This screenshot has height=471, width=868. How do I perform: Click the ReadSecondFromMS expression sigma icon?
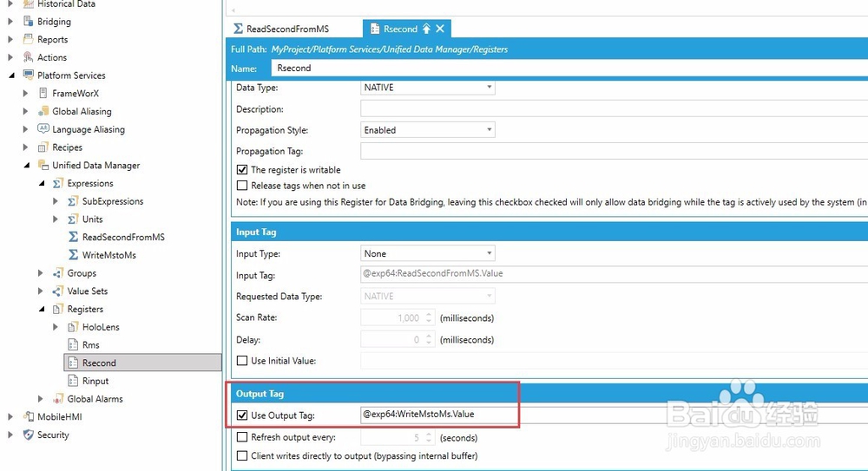(x=73, y=237)
